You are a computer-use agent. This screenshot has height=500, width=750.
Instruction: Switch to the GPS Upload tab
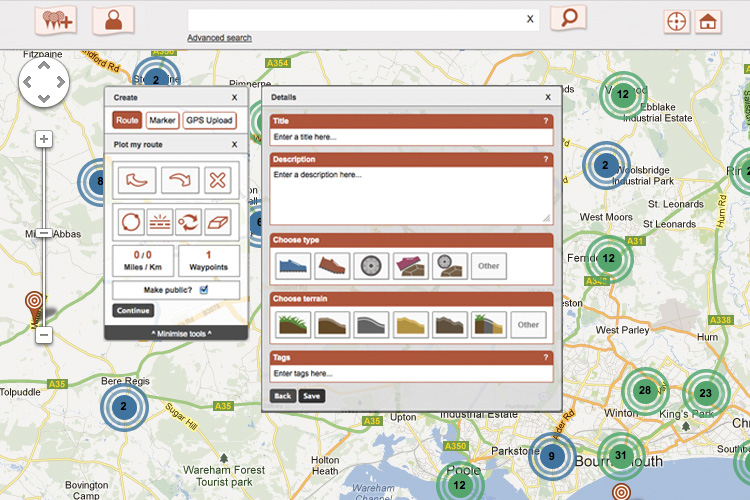pos(209,121)
